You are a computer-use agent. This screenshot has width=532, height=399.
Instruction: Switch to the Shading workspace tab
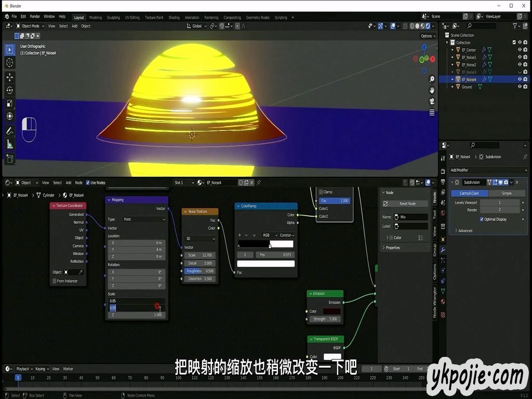(x=174, y=18)
